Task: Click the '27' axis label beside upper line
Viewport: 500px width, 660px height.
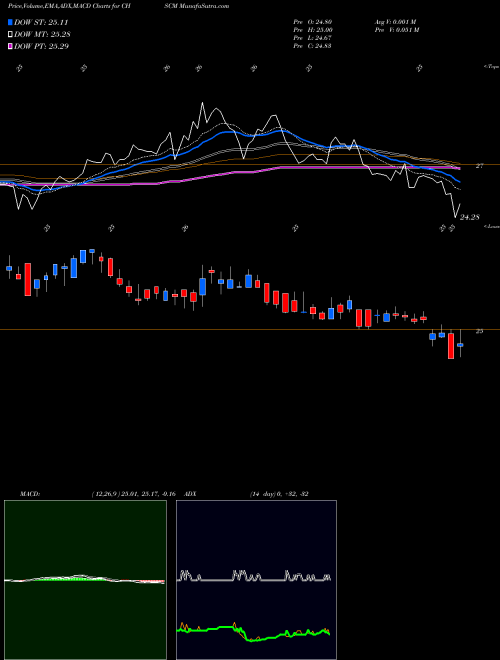Action: point(479,166)
